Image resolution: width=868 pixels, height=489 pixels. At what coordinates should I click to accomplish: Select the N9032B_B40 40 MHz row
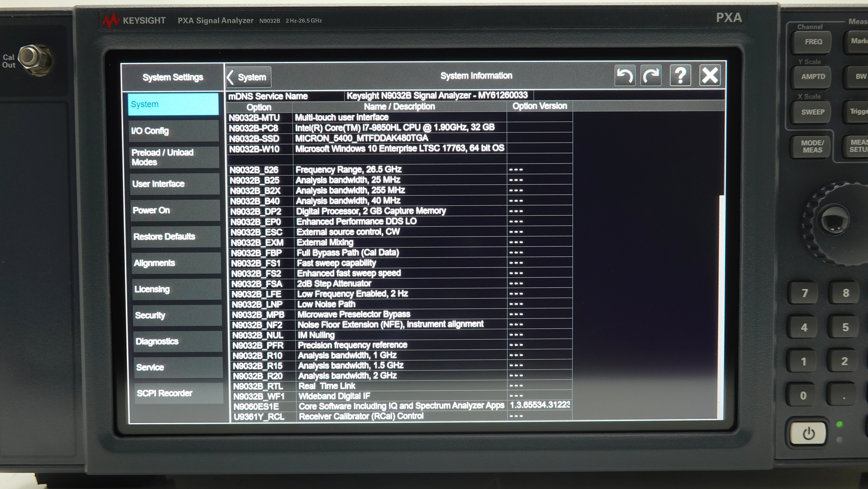[x=401, y=201]
